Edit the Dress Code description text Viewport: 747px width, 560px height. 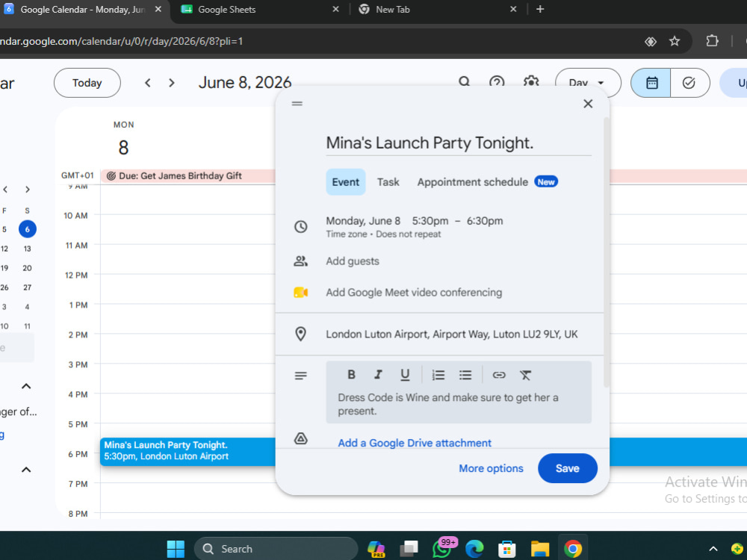pos(459,404)
